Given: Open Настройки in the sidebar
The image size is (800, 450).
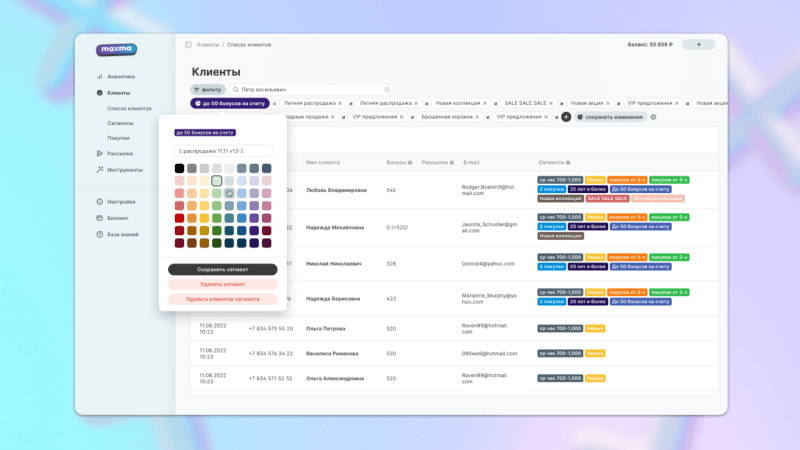Looking at the screenshot, I should (x=121, y=202).
